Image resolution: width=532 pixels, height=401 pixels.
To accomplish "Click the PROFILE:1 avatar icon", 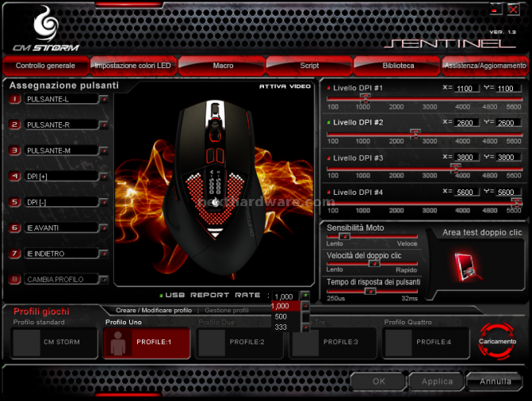I will (117, 343).
